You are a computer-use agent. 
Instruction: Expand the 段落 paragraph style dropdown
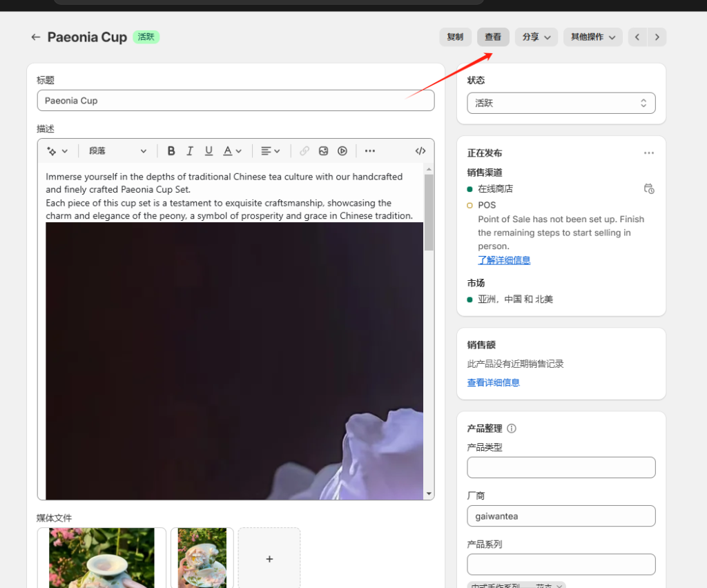117,151
